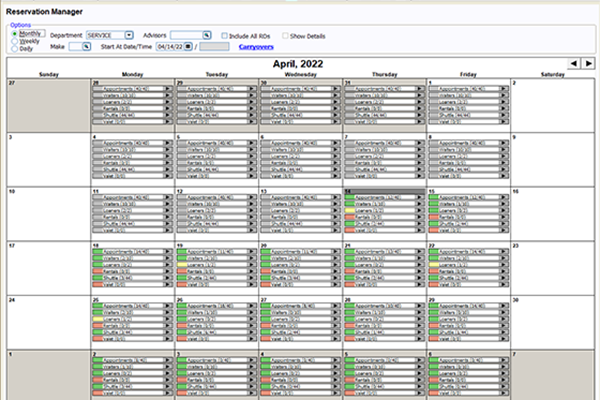The image size is (600, 400).
Task: Open Shuttle row on April 21
Action: tap(384, 278)
